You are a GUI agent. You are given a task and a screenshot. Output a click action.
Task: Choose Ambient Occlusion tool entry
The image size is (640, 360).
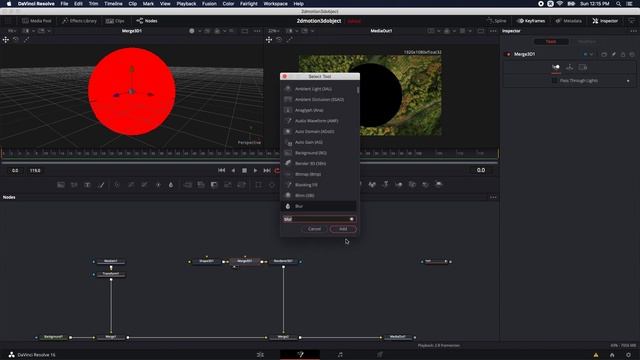point(319,99)
